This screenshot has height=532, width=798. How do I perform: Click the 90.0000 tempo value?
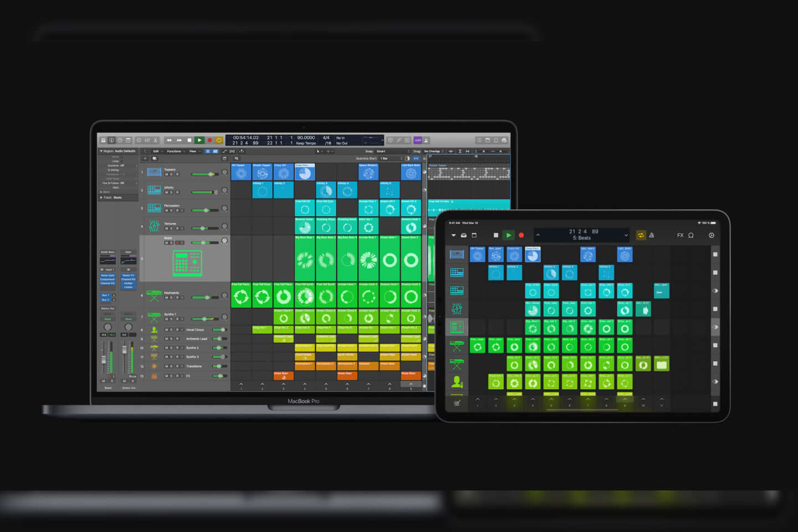click(x=306, y=137)
